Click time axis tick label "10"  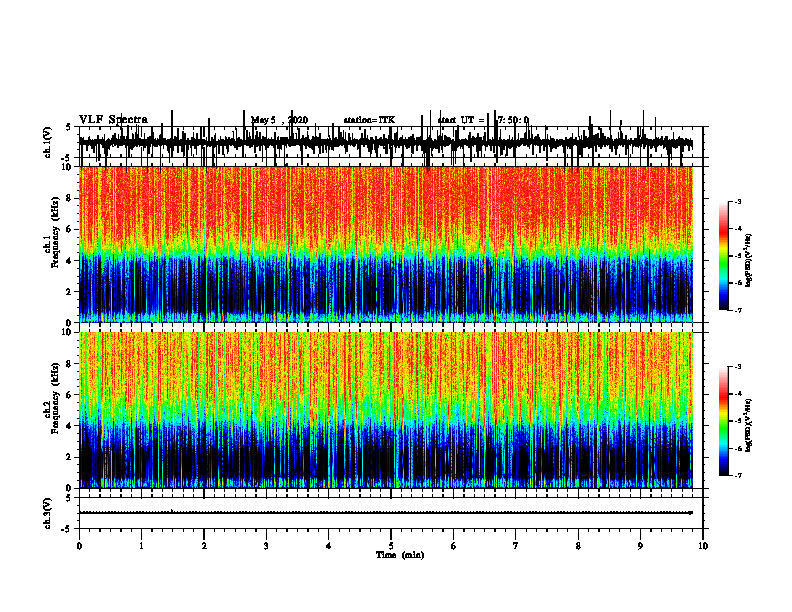tap(703, 546)
